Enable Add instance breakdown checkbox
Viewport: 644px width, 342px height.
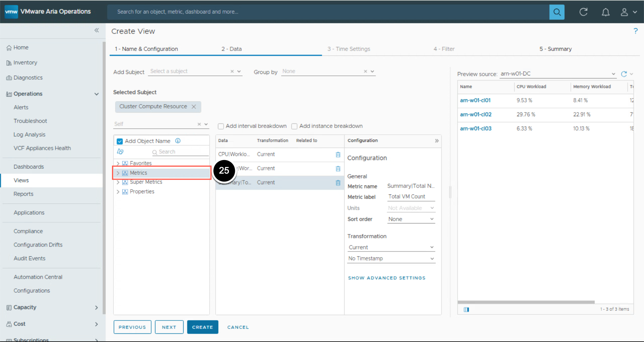(294, 126)
